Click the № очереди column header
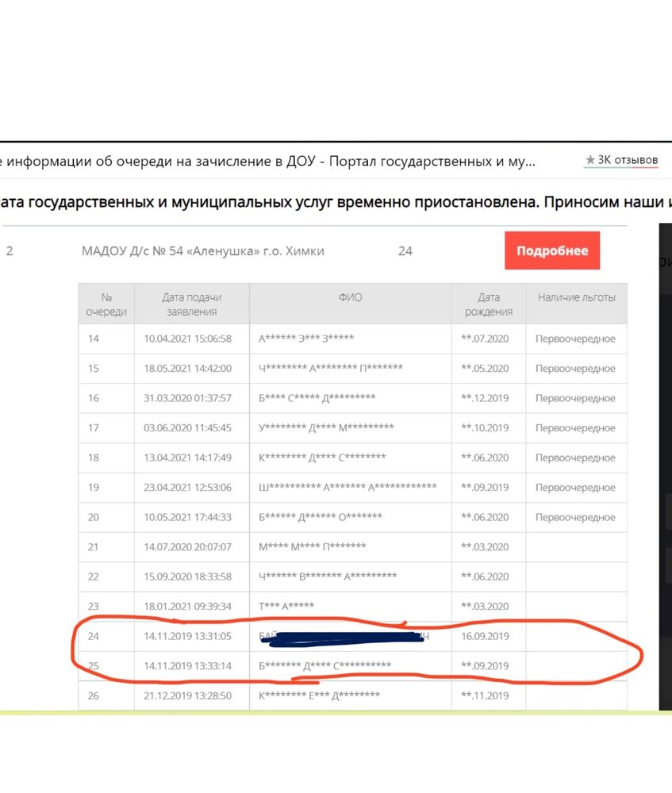Image resolution: width=672 pixels, height=793 pixels. pos(106,303)
